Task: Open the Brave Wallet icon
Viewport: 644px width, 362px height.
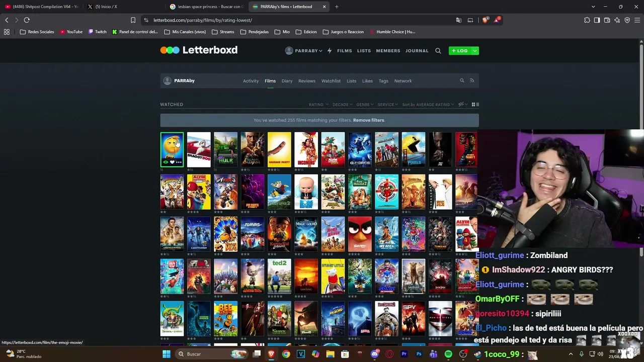Action: click(x=607, y=20)
